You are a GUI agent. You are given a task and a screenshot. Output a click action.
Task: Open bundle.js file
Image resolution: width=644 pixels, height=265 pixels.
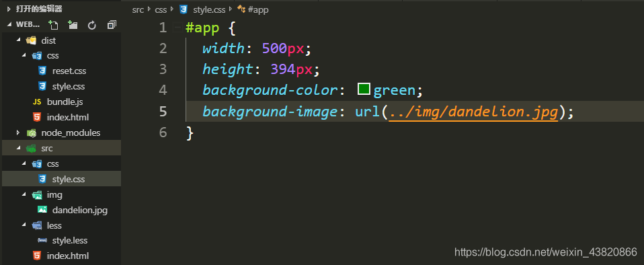point(65,102)
